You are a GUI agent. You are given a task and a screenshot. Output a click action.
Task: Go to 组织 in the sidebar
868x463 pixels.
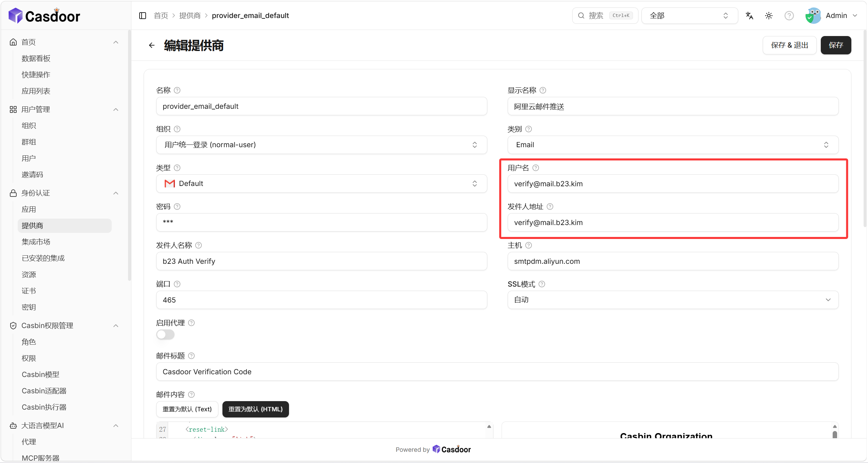click(x=29, y=126)
